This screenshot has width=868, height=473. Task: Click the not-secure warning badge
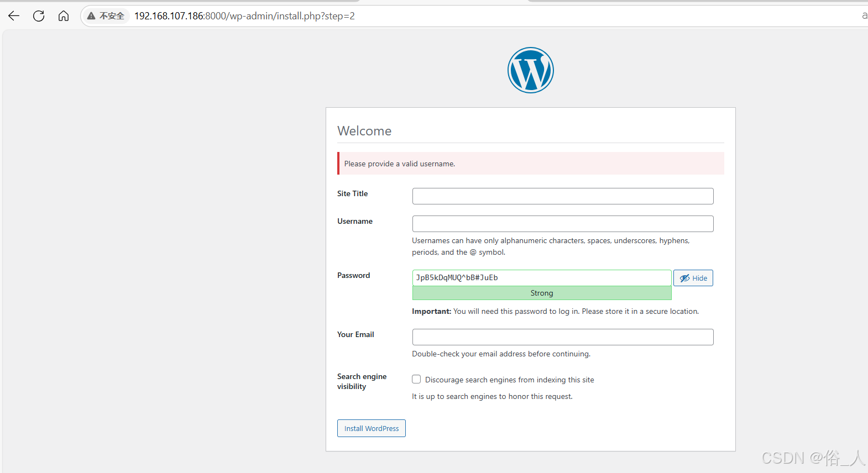[106, 16]
